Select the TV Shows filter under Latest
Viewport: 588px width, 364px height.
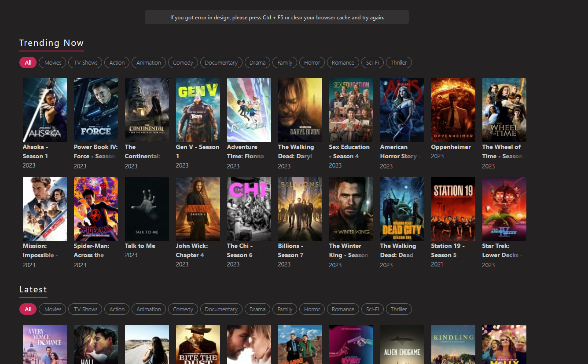tap(85, 309)
